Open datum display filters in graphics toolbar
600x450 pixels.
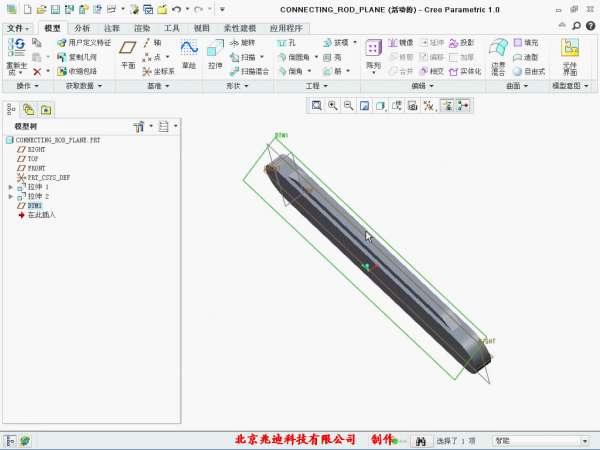pyautogui.click(x=429, y=105)
